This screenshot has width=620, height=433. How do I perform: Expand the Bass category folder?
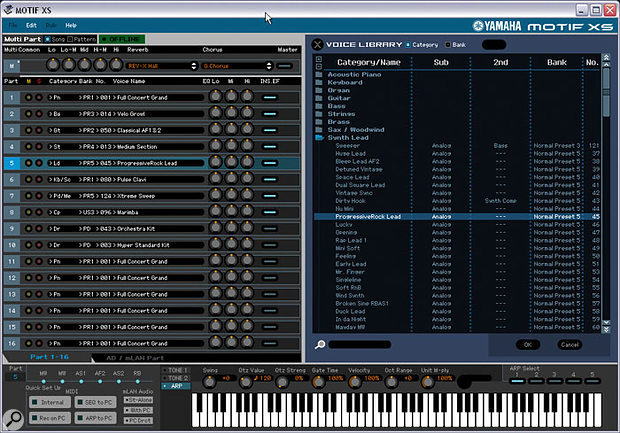319,106
